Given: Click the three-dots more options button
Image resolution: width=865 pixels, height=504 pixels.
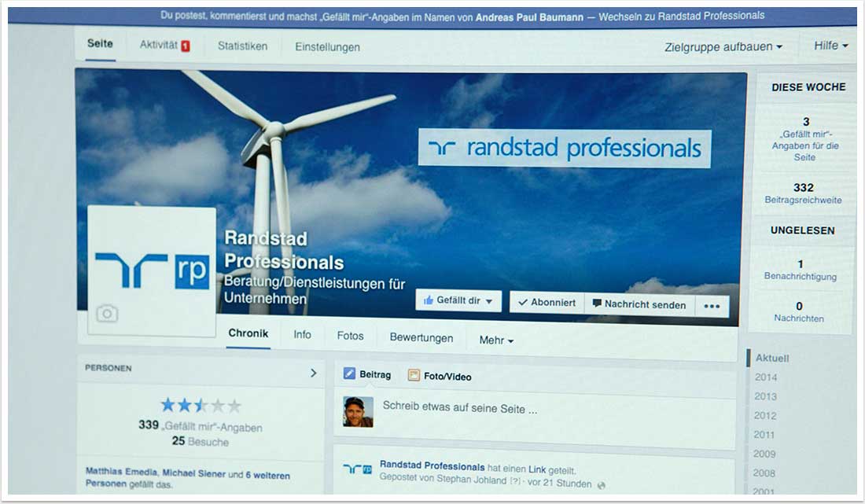Looking at the screenshot, I should (711, 306).
